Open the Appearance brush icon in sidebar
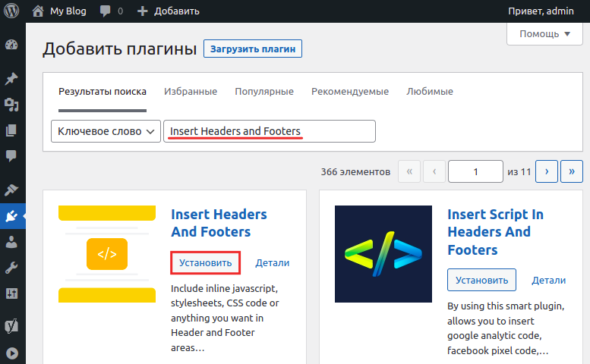Screen dimensions: 590x364 (x=11, y=190)
